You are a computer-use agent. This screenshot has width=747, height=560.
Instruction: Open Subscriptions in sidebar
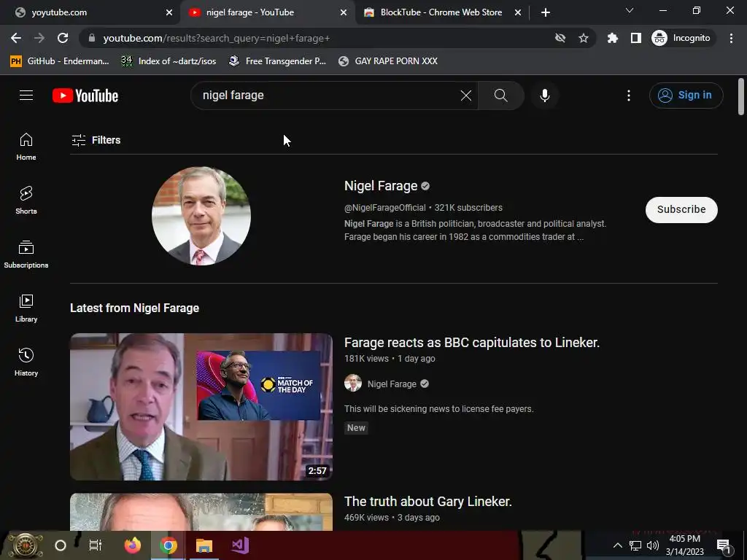[x=26, y=254]
